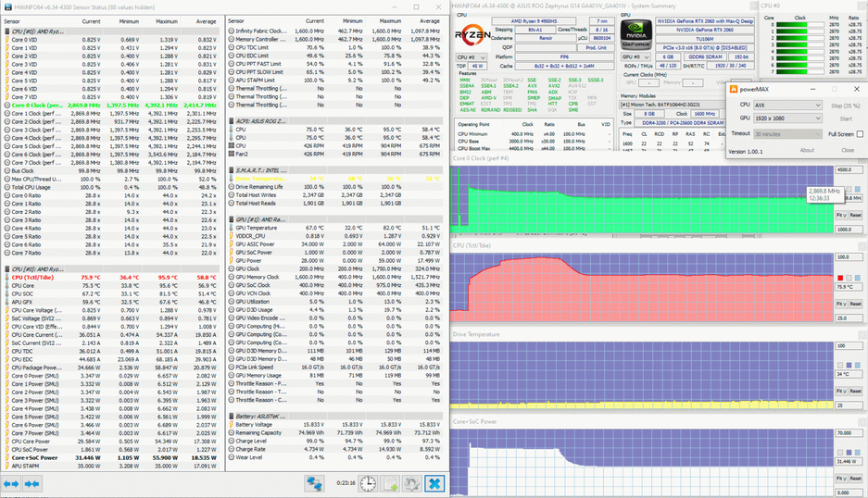The image size is (868, 498).
Task: Select the CPU PPT FAST Limit row
Action: click(335, 64)
